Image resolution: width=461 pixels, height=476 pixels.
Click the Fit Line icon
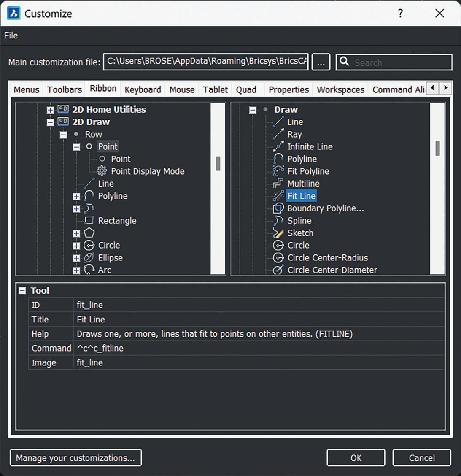(x=278, y=196)
